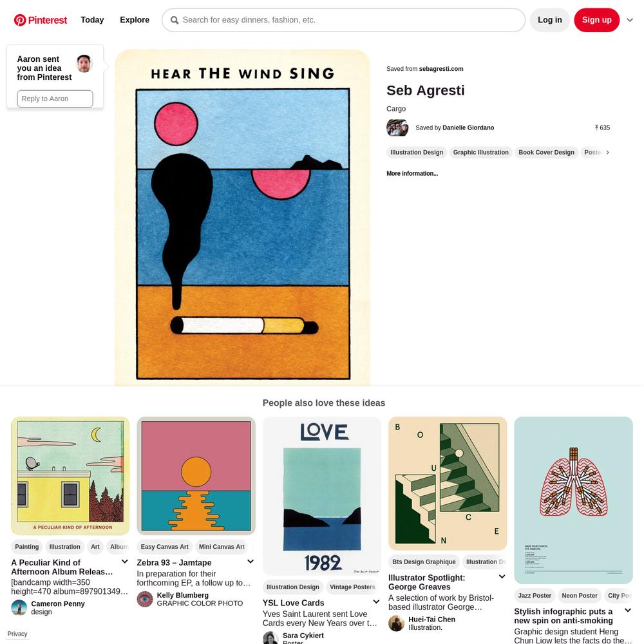Open Kelly Blumberg's profile avatar
The width and height of the screenshot is (644, 644).
pos(144,599)
